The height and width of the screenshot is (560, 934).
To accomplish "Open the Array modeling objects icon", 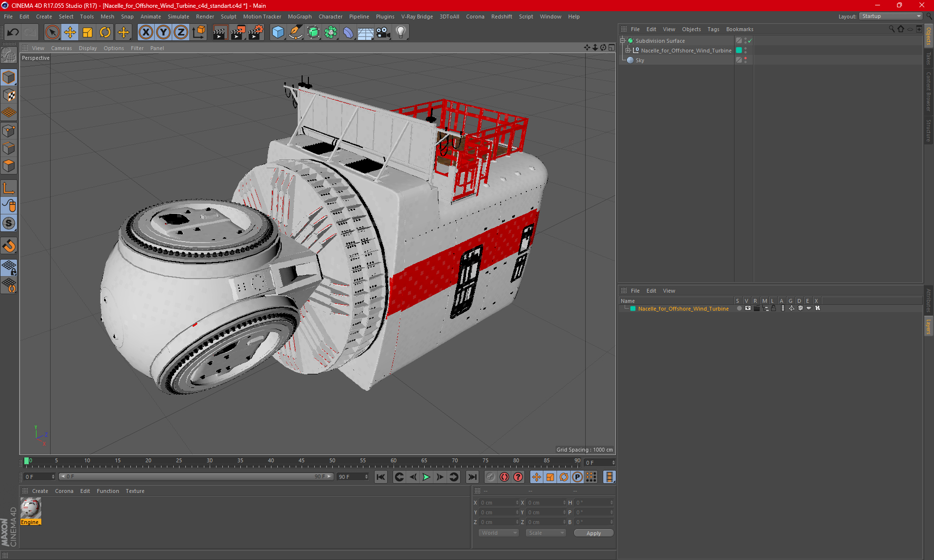I will [x=331, y=33].
